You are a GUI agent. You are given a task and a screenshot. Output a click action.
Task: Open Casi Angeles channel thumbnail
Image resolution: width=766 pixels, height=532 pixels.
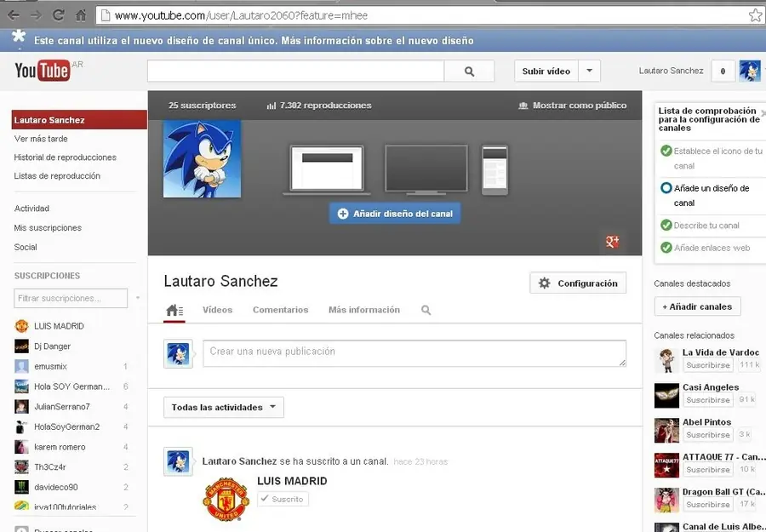coord(666,395)
